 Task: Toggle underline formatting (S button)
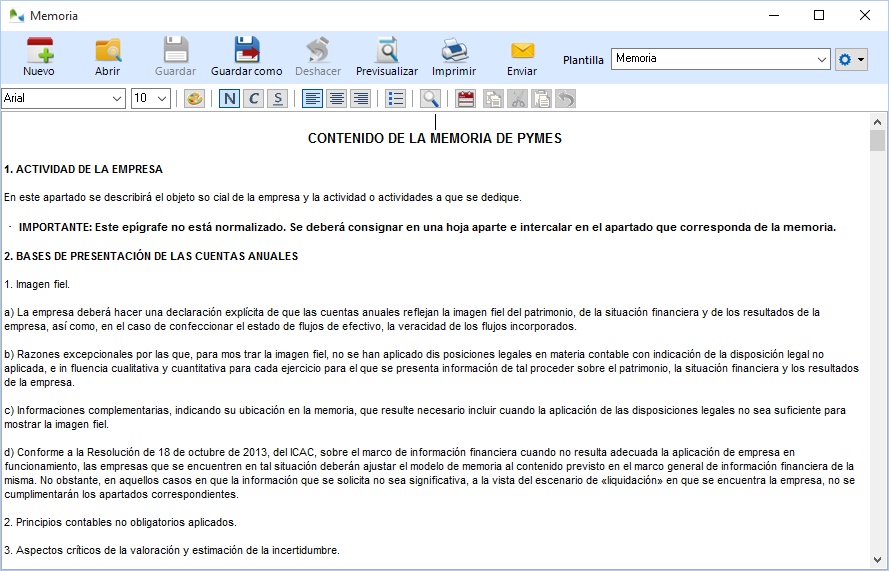[278, 99]
